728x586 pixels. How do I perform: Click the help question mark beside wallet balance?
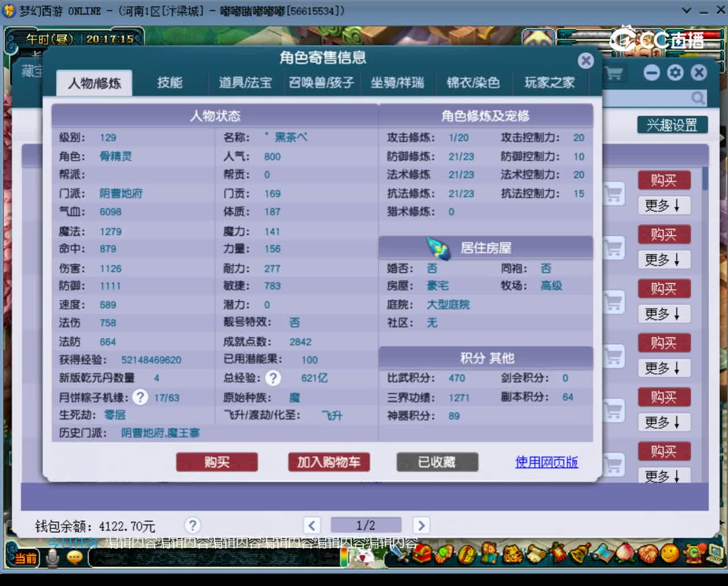coord(193,525)
